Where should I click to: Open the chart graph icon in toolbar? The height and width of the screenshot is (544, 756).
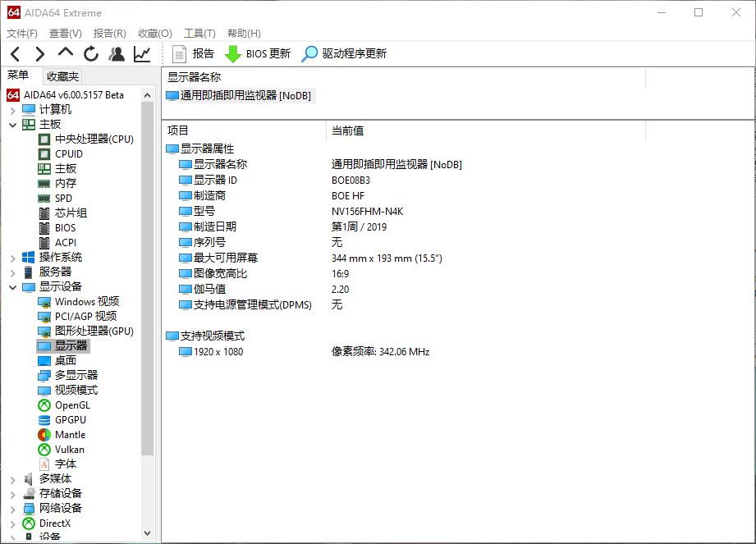(x=142, y=54)
